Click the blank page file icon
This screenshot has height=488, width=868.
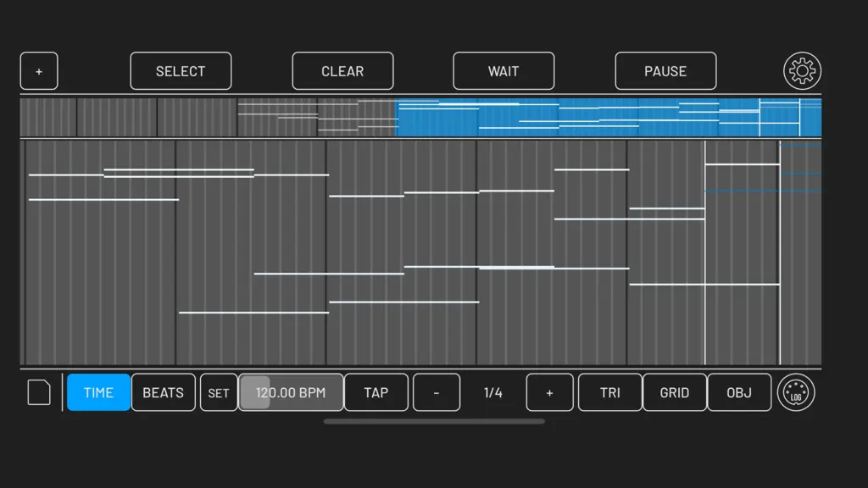click(x=39, y=392)
